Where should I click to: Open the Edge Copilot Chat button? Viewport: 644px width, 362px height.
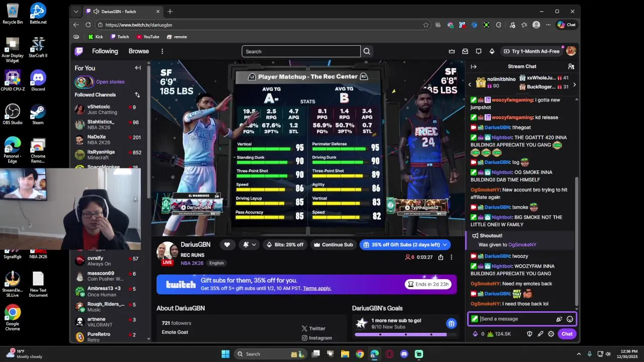pos(567,25)
